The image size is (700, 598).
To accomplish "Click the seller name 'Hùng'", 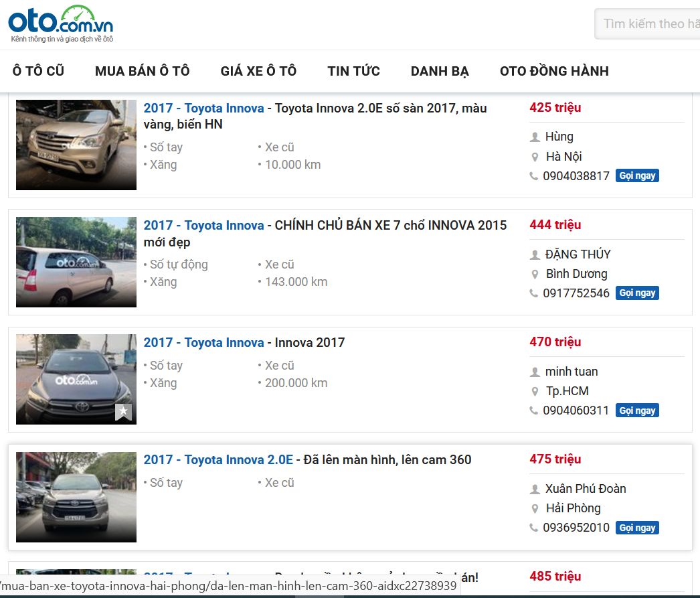I will pos(559,137).
